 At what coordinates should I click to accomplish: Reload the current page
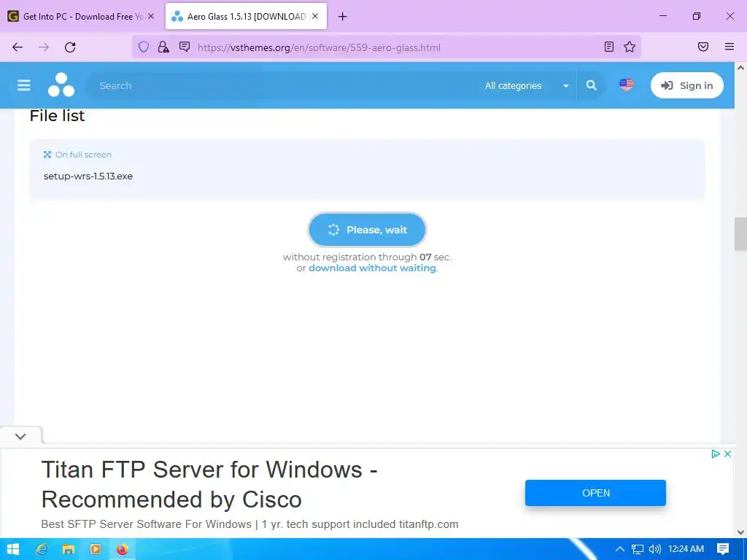(x=70, y=47)
